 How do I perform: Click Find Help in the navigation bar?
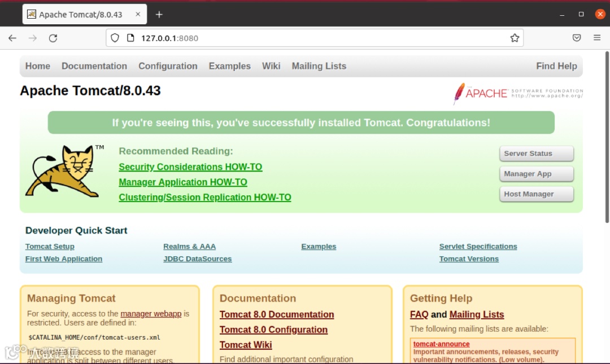(557, 66)
